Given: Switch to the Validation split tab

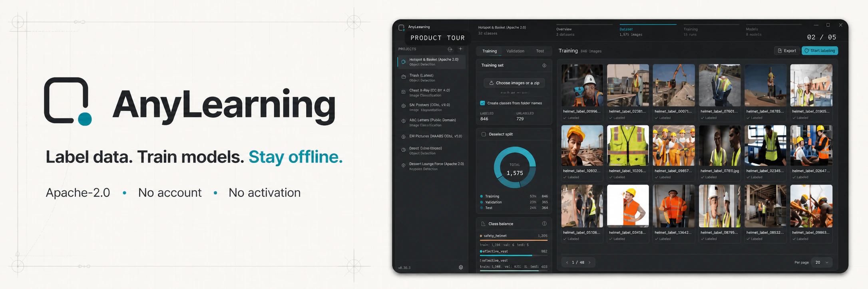Looking at the screenshot, I should [x=515, y=51].
